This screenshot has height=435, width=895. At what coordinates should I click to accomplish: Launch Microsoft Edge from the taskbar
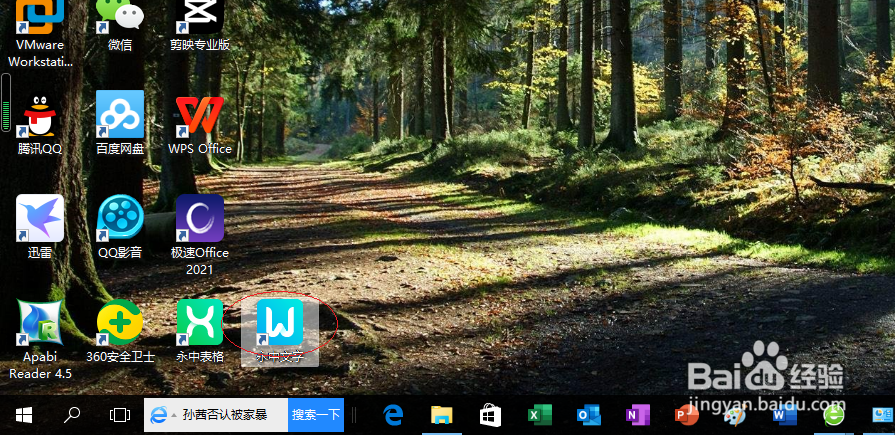pos(393,415)
